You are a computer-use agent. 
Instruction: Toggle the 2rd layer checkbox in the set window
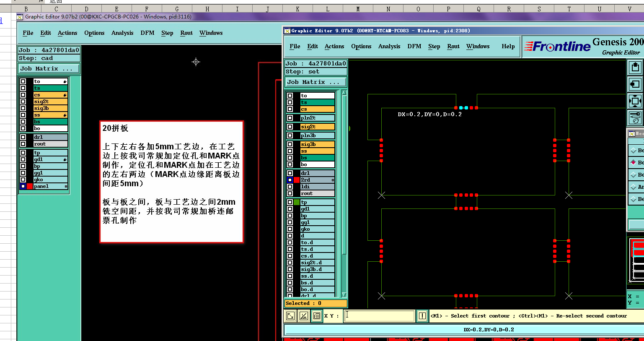tap(290, 180)
